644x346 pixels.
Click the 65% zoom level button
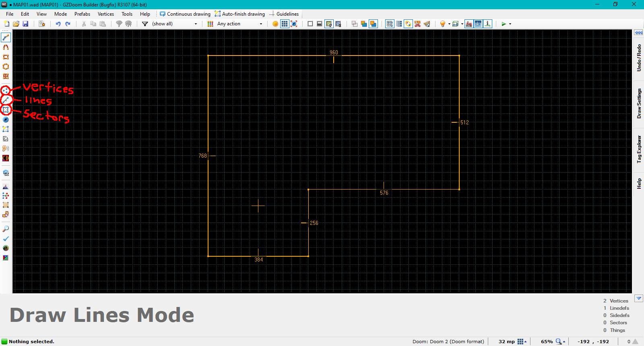547,342
